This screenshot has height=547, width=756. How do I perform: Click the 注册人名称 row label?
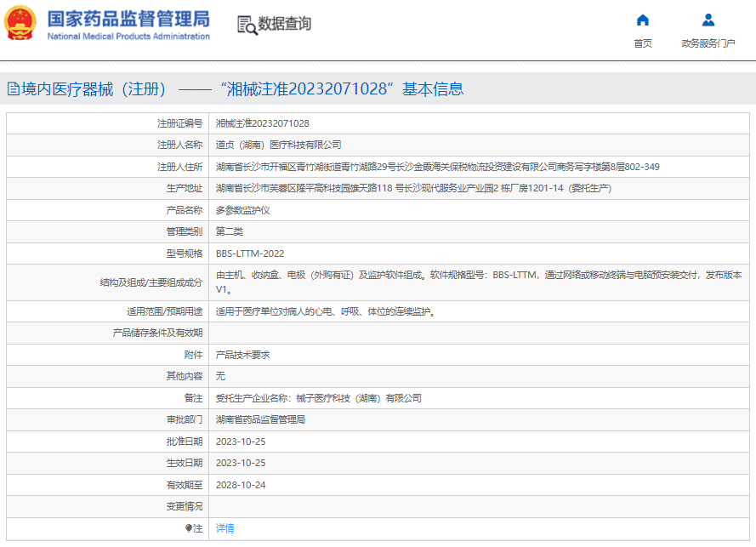[x=179, y=145]
